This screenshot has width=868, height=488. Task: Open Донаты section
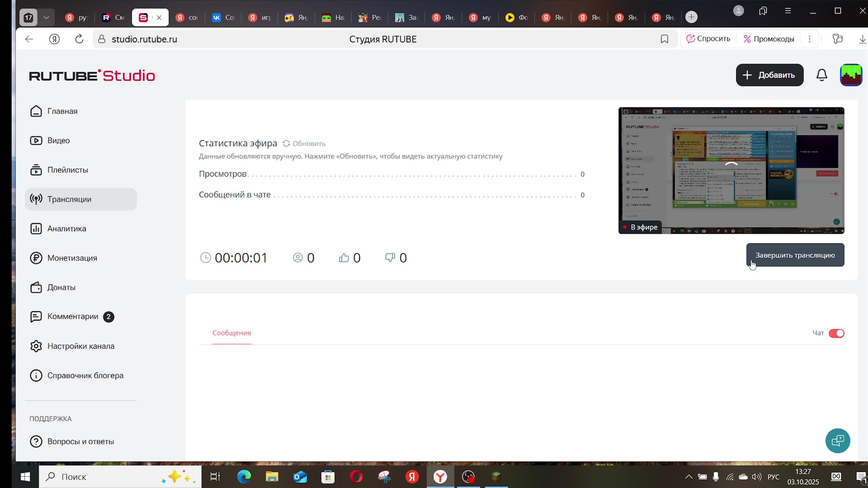(x=61, y=287)
